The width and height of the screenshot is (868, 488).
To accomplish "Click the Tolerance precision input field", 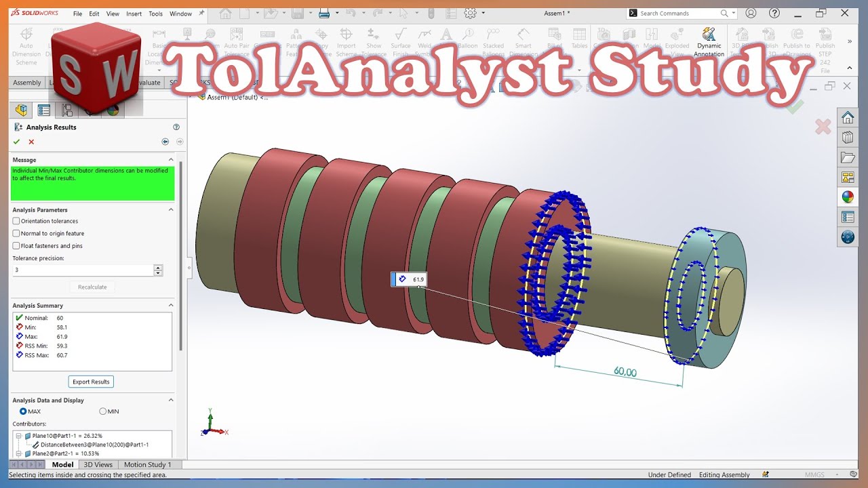I will (x=83, y=270).
